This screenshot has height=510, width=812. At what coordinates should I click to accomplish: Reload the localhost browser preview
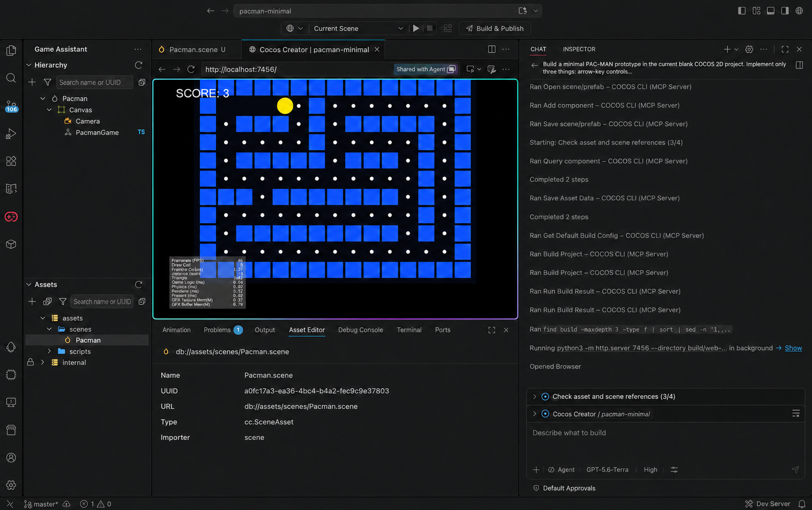tap(191, 69)
